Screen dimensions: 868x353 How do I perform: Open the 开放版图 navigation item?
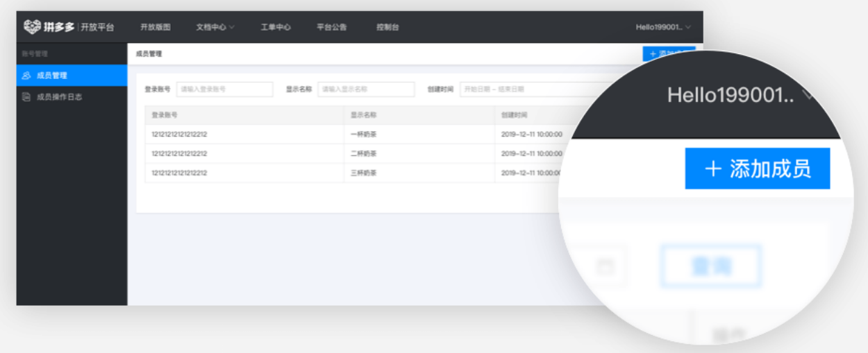[x=155, y=28]
